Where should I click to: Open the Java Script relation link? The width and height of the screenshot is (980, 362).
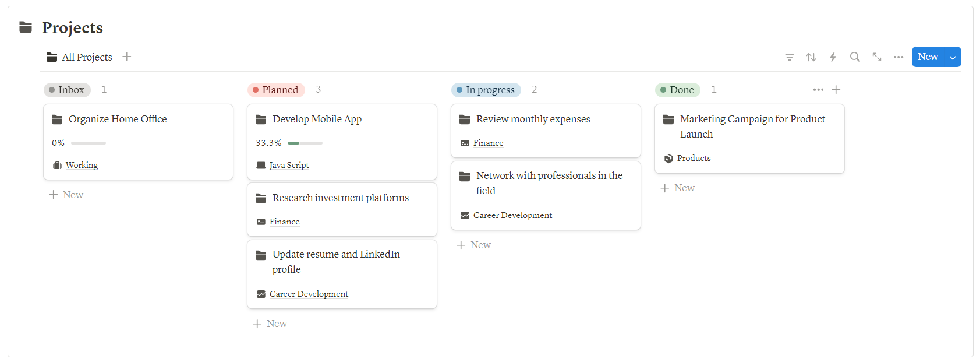[x=289, y=166]
